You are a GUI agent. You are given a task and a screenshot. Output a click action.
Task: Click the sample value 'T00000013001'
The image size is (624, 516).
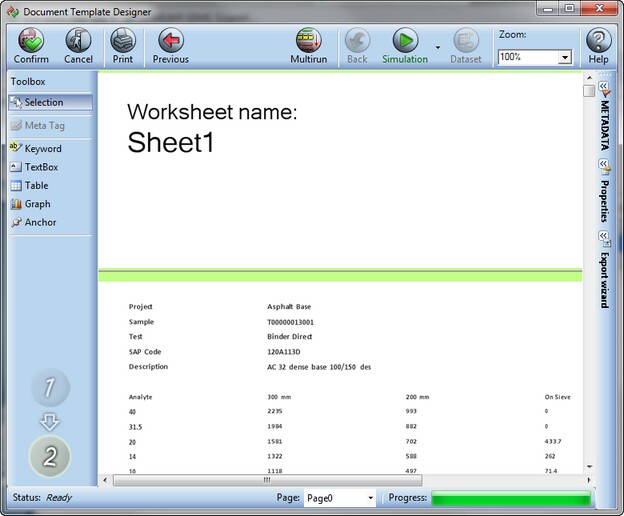(x=291, y=322)
